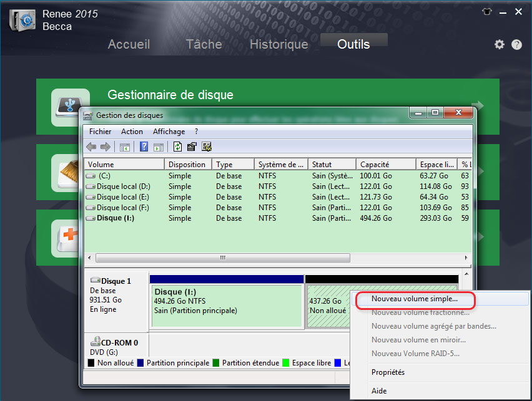Click the Forward arrow in Disk Management toolbar
The width and height of the screenshot is (532, 401).
[105, 147]
